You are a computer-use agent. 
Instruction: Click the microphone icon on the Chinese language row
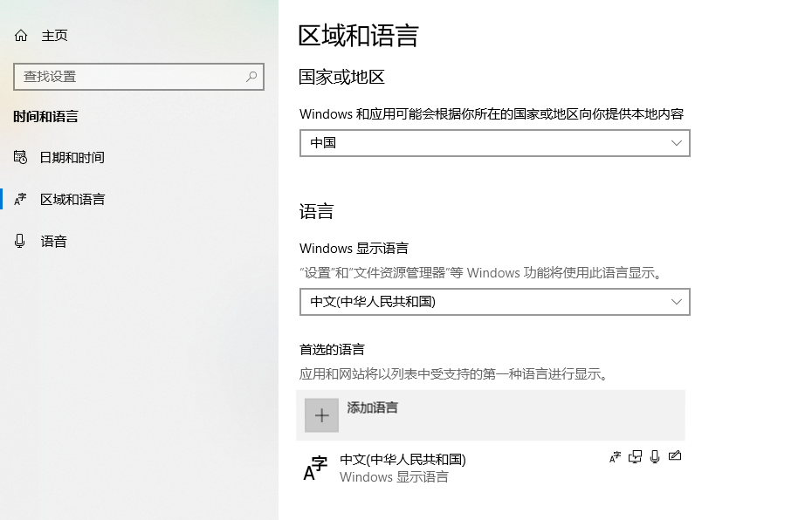point(655,455)
